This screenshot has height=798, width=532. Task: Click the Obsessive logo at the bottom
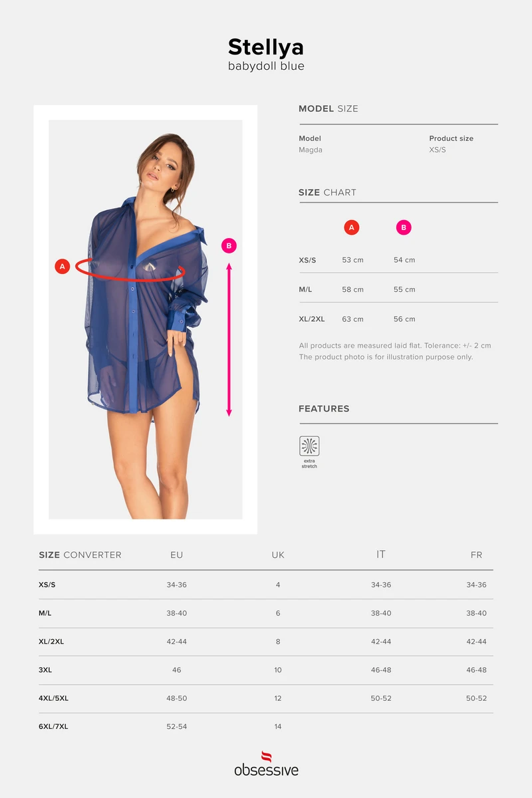[266, 763]
